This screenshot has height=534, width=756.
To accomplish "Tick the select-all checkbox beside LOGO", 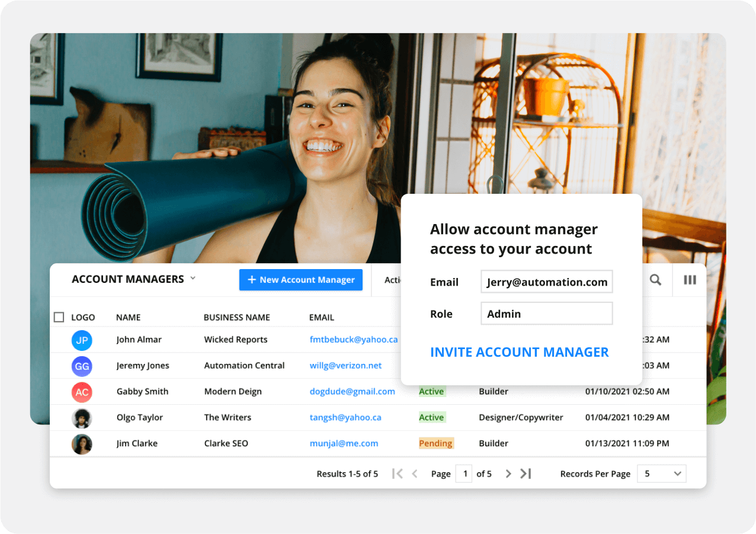I will coord(59,317).
